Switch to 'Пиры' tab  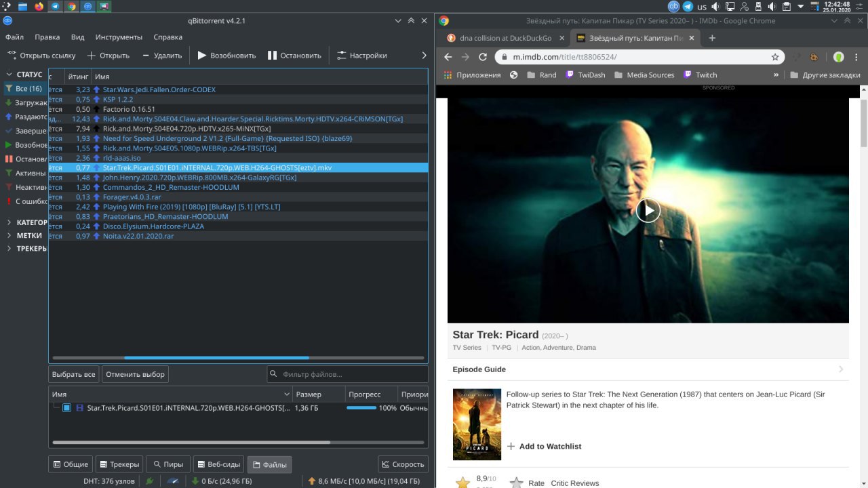167,464
